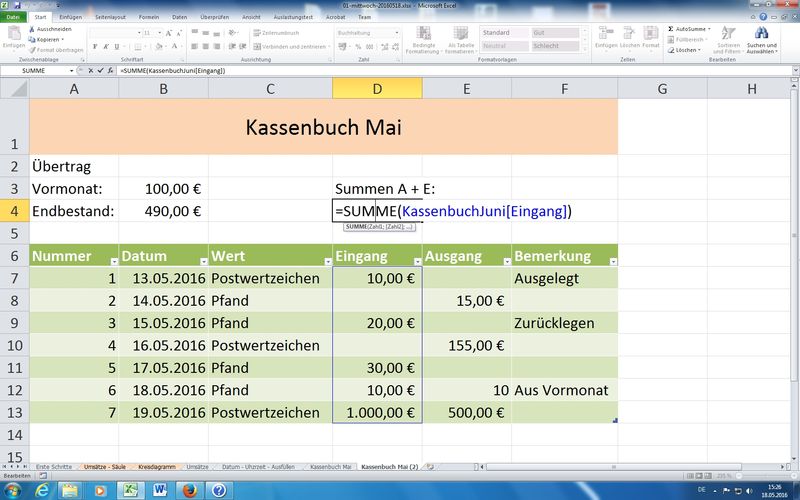The width and height of the screenshot is (800, 500).
Task: Open the Bemerkung column filter dropdown
Action: [613, 261]
